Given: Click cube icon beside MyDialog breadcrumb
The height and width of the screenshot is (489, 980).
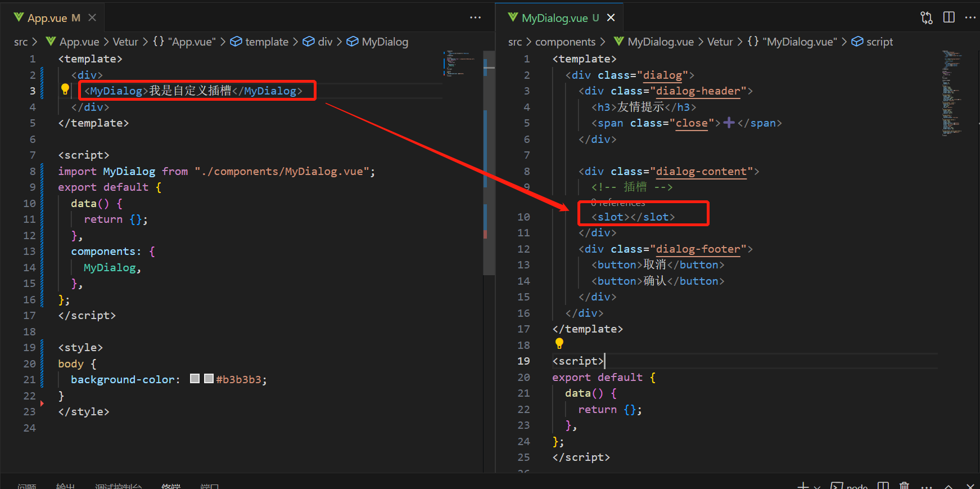Looking at the screenshot, I should pyautogui.click(x=353, y=42).
